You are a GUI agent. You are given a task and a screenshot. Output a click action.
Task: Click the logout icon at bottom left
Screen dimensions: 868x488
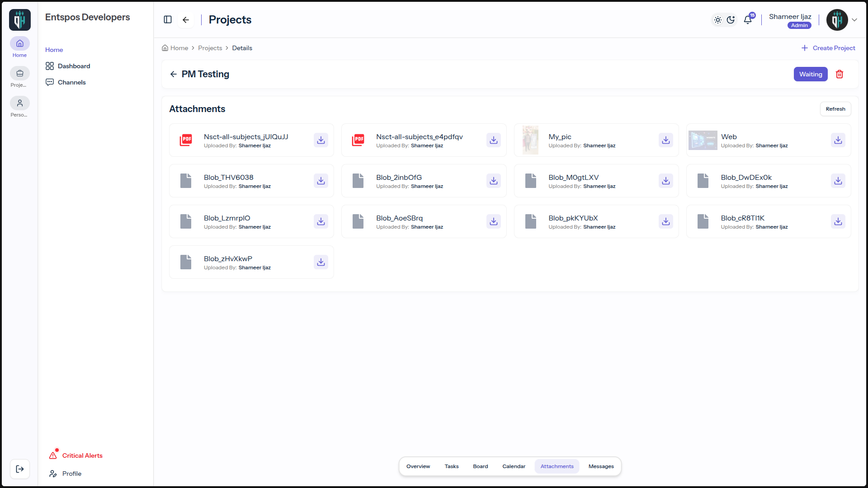20,469
